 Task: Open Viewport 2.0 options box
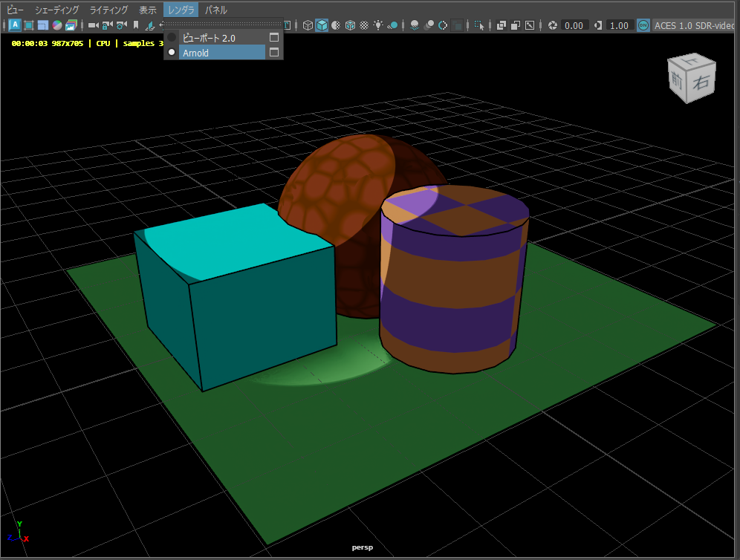274,37
